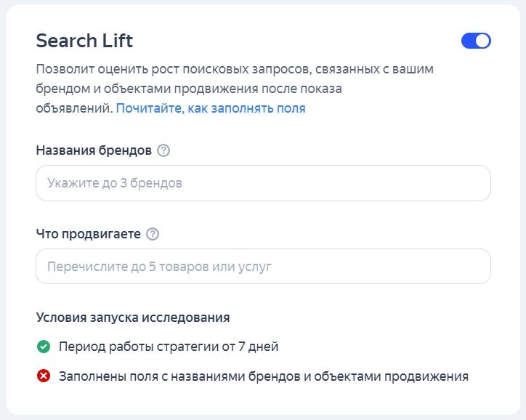The height and width of the screenshot is (420, 526).
Task: Click the red cross status icon
Action: tap(44, 376)
